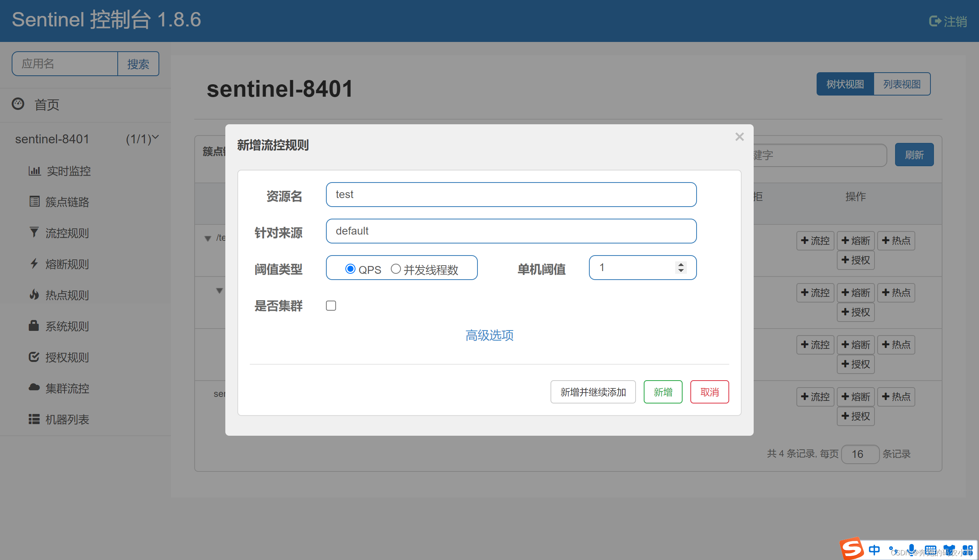This screenshot has height=560, width=979.
Task: Click +流控 in the second resource row
Action: [815, 293]
